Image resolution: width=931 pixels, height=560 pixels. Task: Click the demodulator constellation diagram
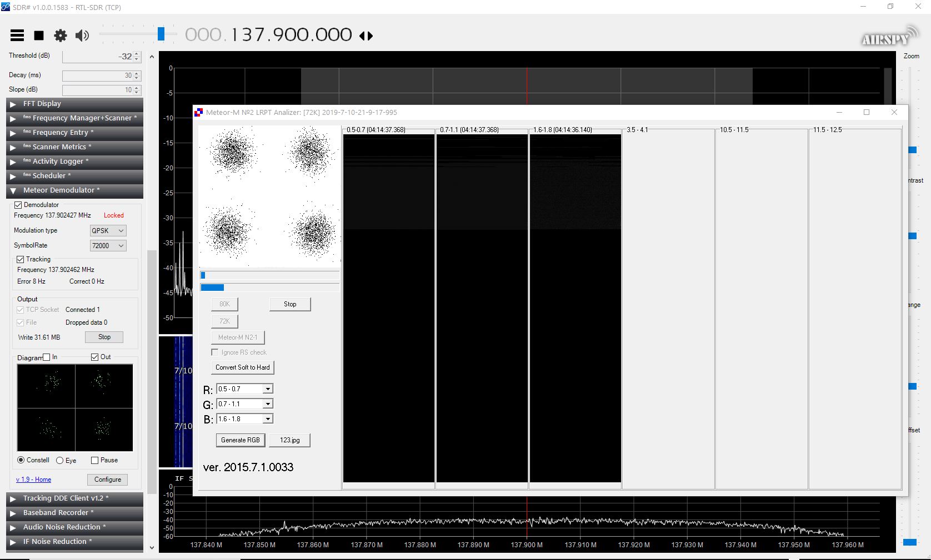[75, 407]
